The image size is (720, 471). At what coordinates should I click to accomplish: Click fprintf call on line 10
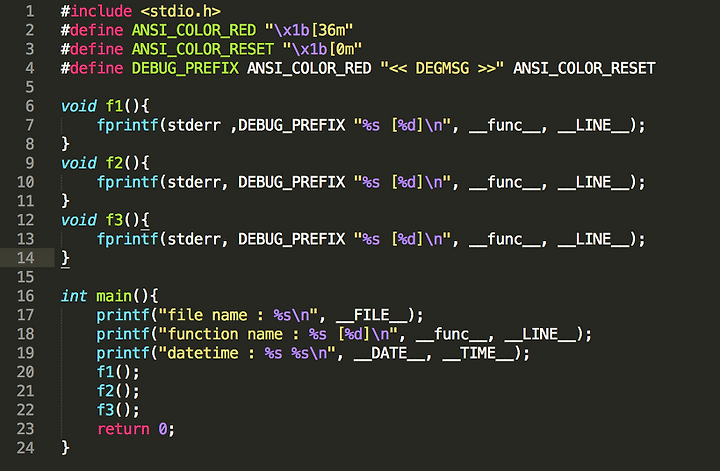pos(127,182)
